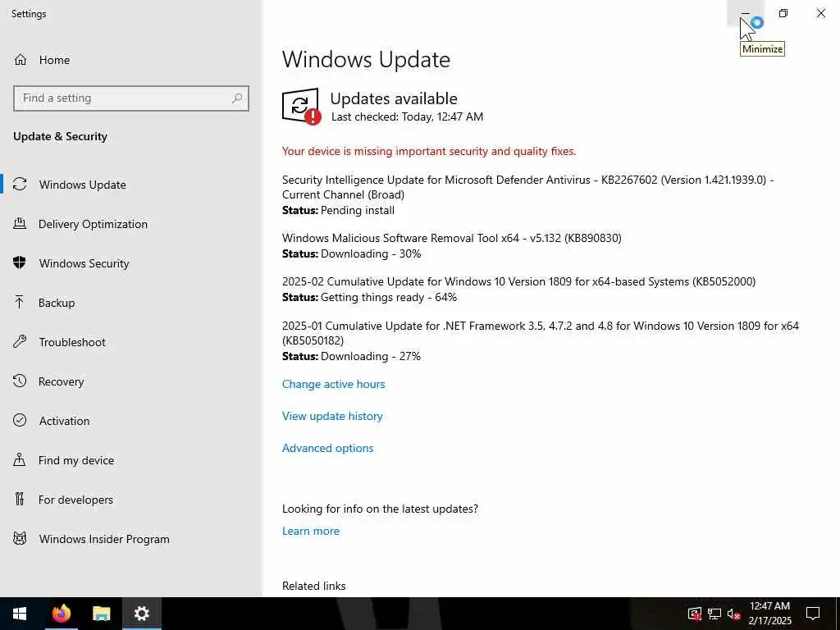Click the 'Related links' heading
Screen dimensions: 840x630
click(x=314, y=586)
